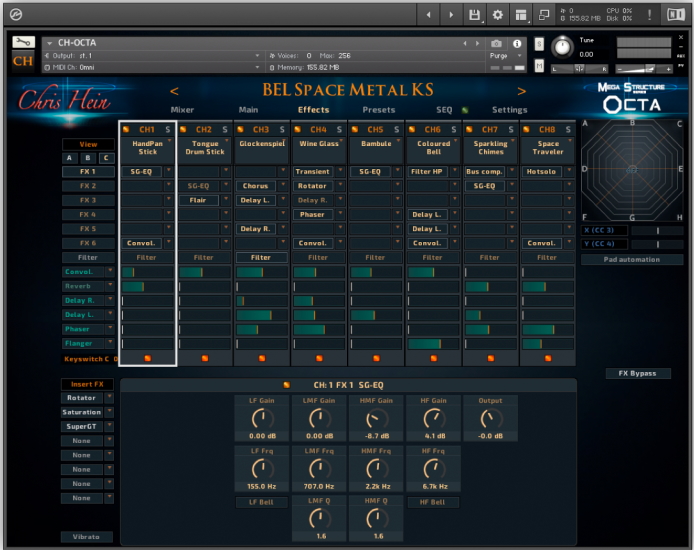Switch to the Mixer tab
This screenshot has height=550, width=694.
point(182,110)
